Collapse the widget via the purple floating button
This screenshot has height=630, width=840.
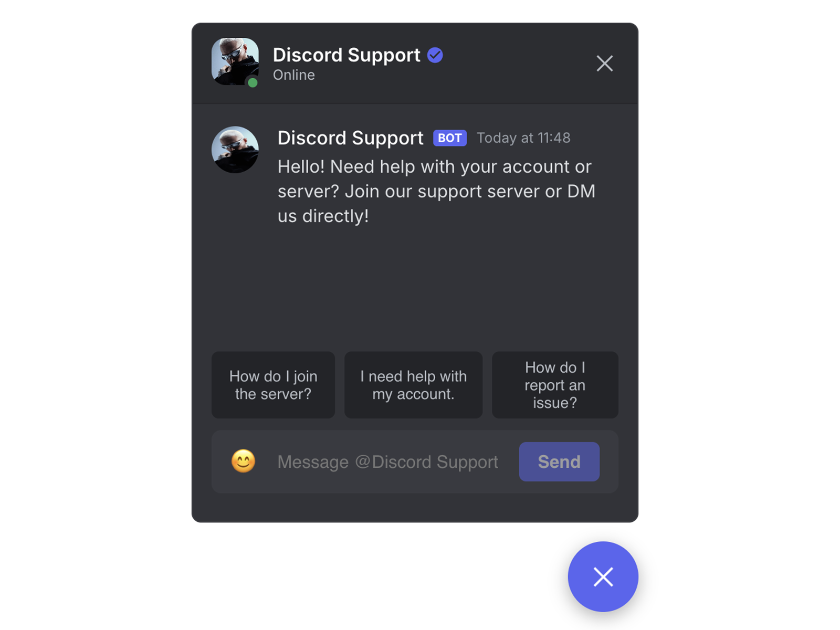pyautogui.click(x=603, y=576)
